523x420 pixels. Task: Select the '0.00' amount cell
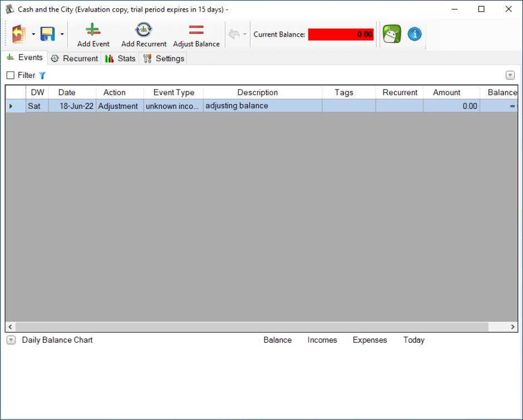452,106
